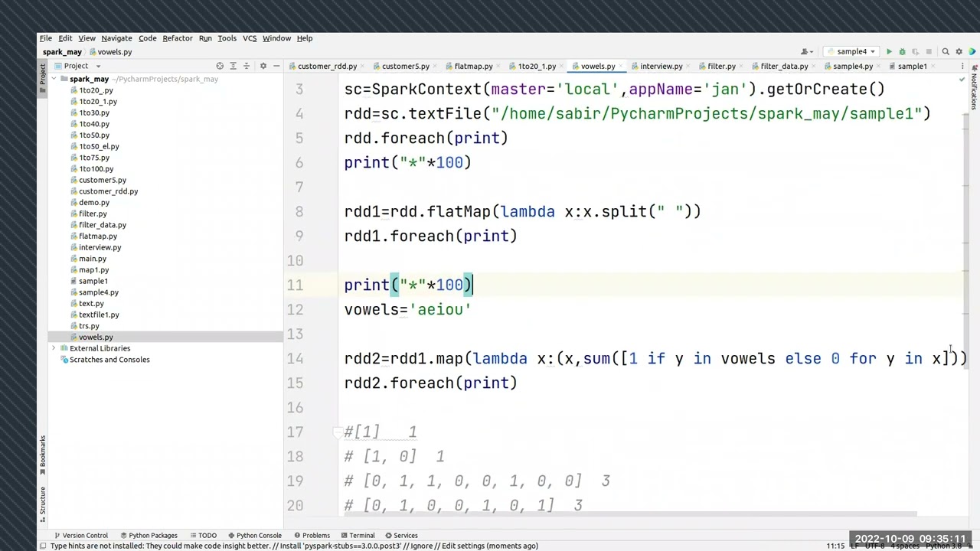Close the customer_rdd.py tab
The height and width of the screenshot is (551, 980).
363,67
